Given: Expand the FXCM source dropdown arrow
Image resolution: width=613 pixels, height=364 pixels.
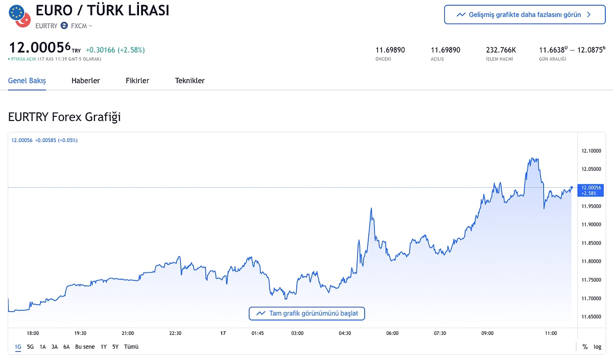Looking at the screenshot, I should point(90,26).
